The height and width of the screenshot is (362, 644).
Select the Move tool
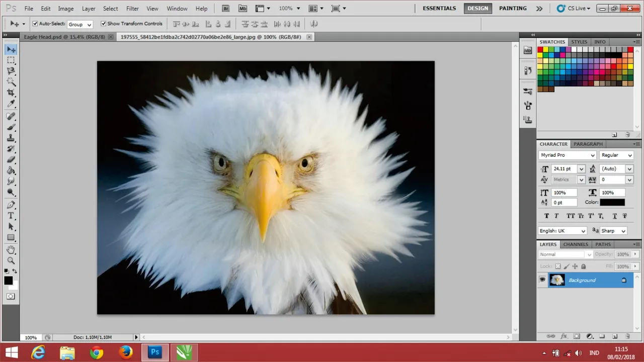[x=11, y=49]
